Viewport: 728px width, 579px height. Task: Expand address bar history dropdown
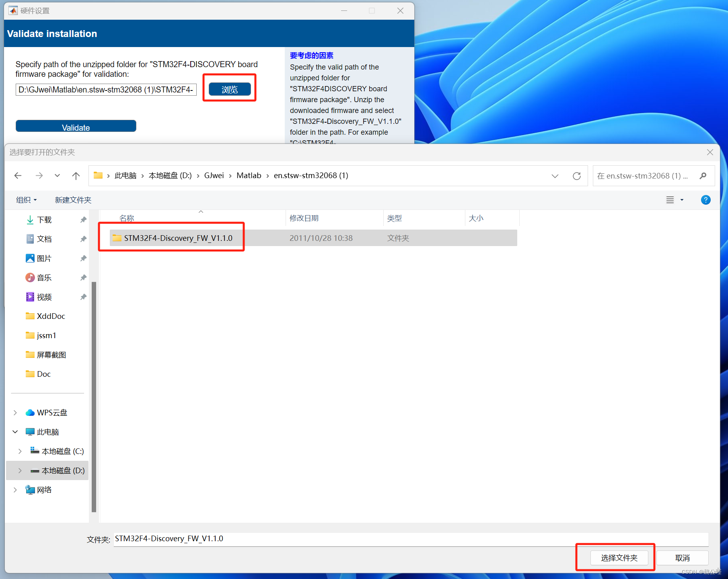(555, 176)
